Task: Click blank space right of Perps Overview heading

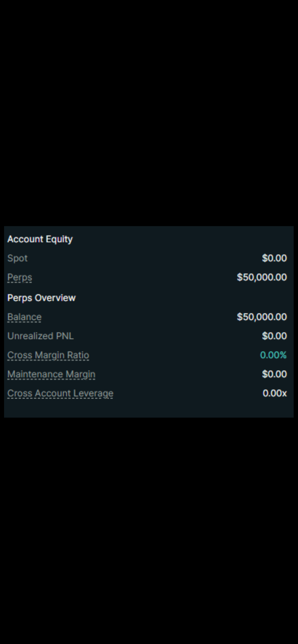Action: click(x=178, y=298)
